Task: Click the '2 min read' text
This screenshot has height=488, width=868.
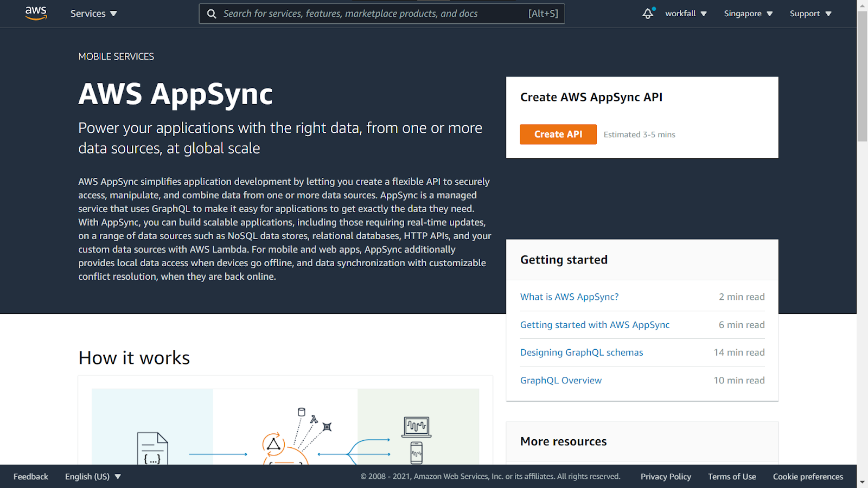Action: [x=742, y=297]
